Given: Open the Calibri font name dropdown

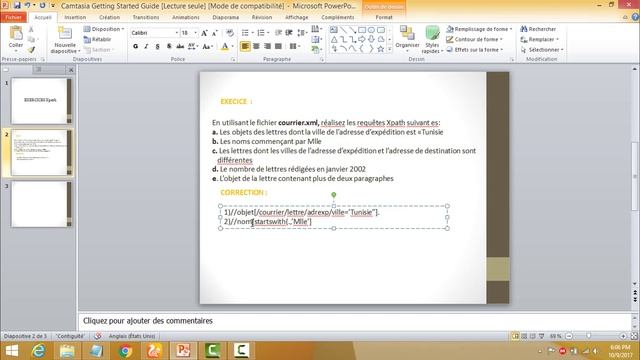Looking at the screenshot, I should coord(177,33).
